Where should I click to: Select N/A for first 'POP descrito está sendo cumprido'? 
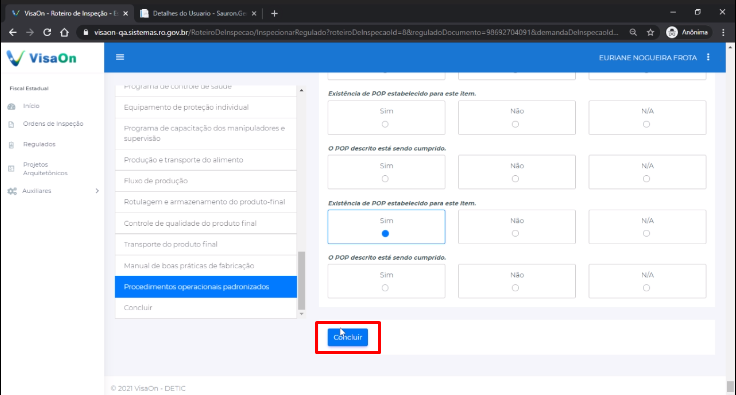point(646,179)
